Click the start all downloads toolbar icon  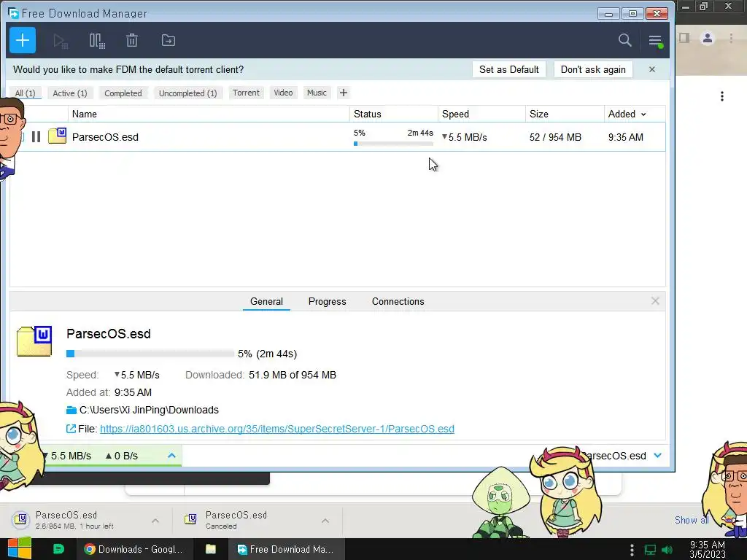pos(61,41)
